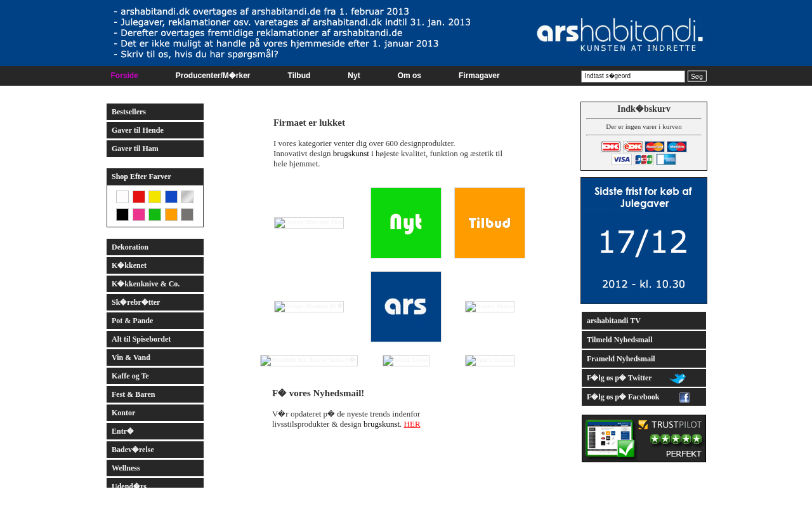Select the white color swatch
The height and width of the screenshot is (508, 812).
pos(122,197)
